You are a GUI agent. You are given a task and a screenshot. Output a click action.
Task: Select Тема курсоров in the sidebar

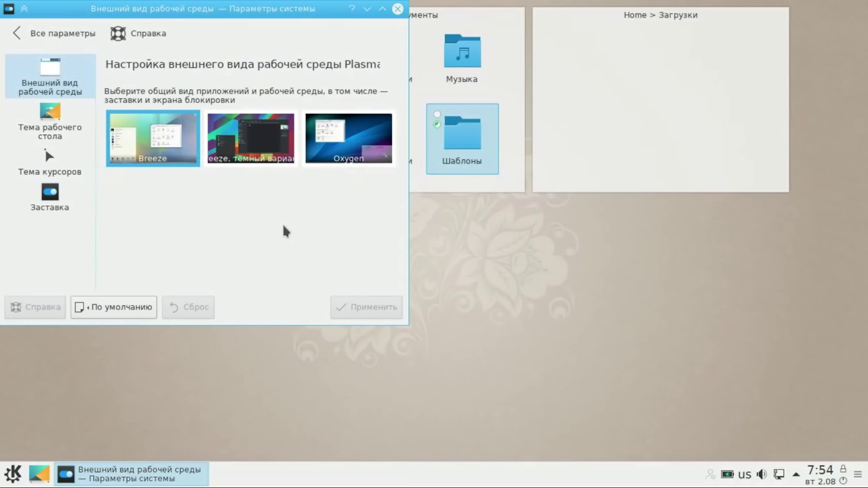pyautogui.click(x=50, y=163)
